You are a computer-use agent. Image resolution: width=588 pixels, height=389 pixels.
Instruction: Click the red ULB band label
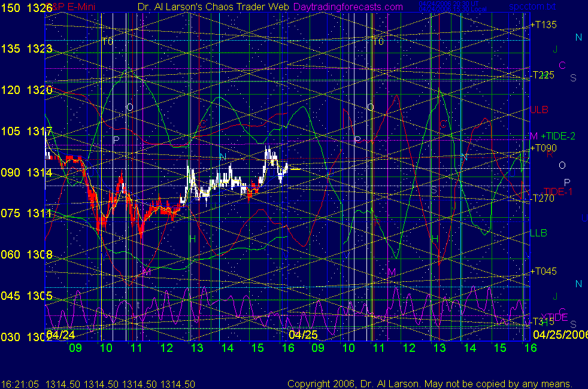539,110
